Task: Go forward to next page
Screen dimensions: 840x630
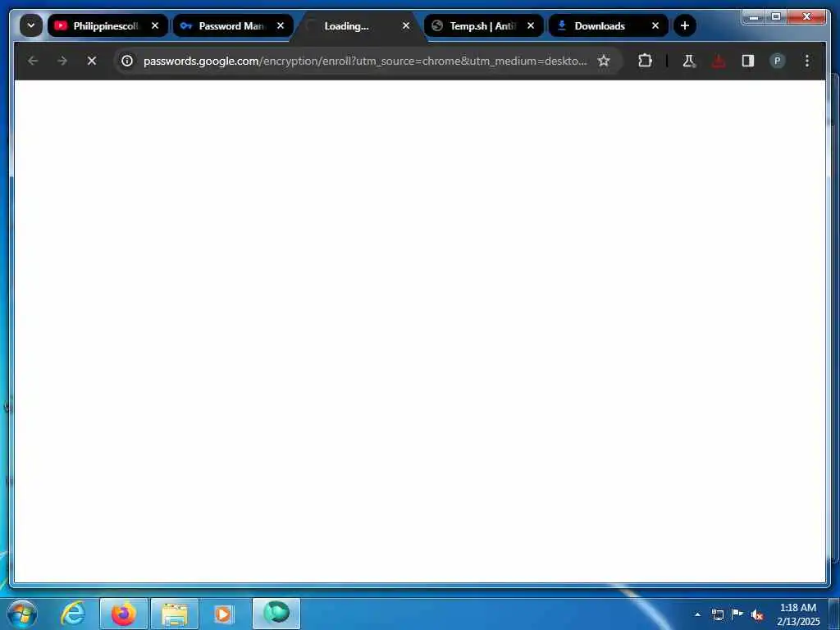Action: (x=62, y=61)
